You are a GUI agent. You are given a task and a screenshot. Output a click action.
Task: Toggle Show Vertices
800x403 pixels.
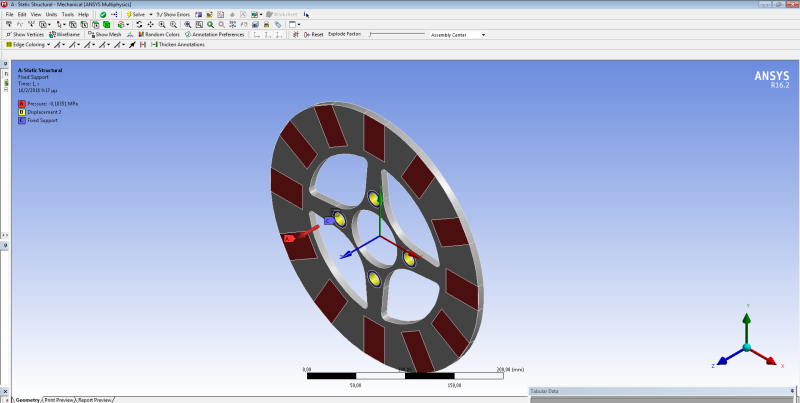pyautogui.click(x=25, y=35)
